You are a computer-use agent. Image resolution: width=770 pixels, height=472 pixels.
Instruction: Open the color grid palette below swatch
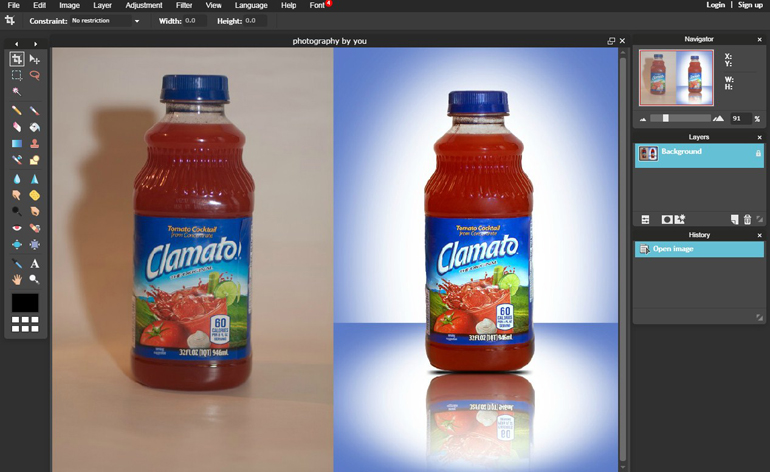coord(25,324)
